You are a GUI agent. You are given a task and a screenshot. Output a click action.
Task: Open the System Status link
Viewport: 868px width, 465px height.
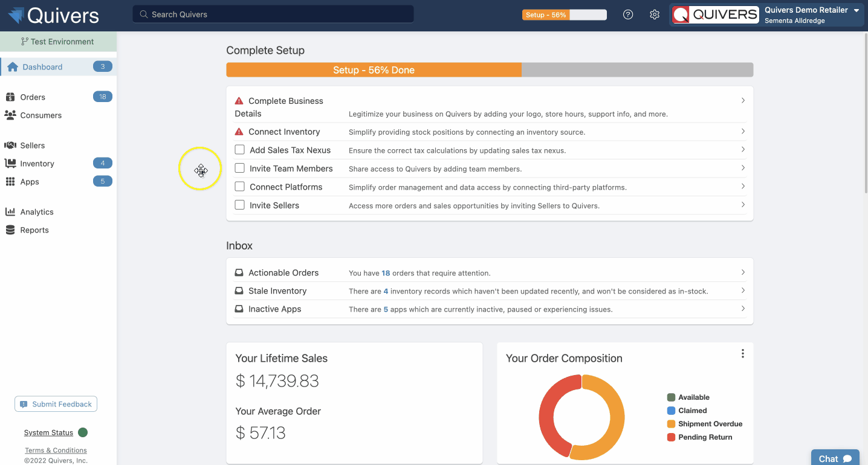click(48, 432)
